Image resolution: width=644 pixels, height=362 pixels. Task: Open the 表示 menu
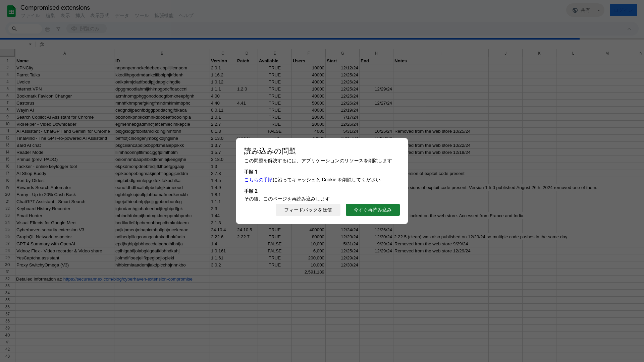click(65, 16)
